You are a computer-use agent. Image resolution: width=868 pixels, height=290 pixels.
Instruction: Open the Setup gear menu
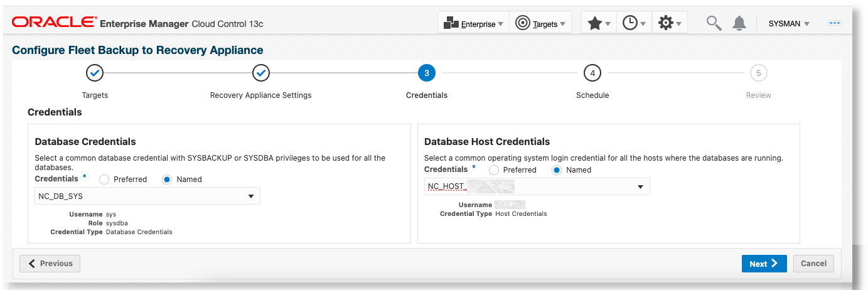670,23
